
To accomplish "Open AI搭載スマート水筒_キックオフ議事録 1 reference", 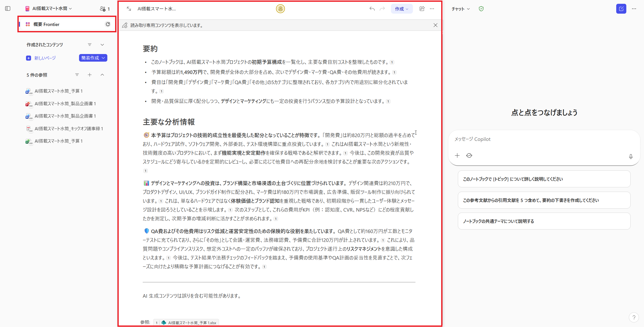I will tap(69, 129).
